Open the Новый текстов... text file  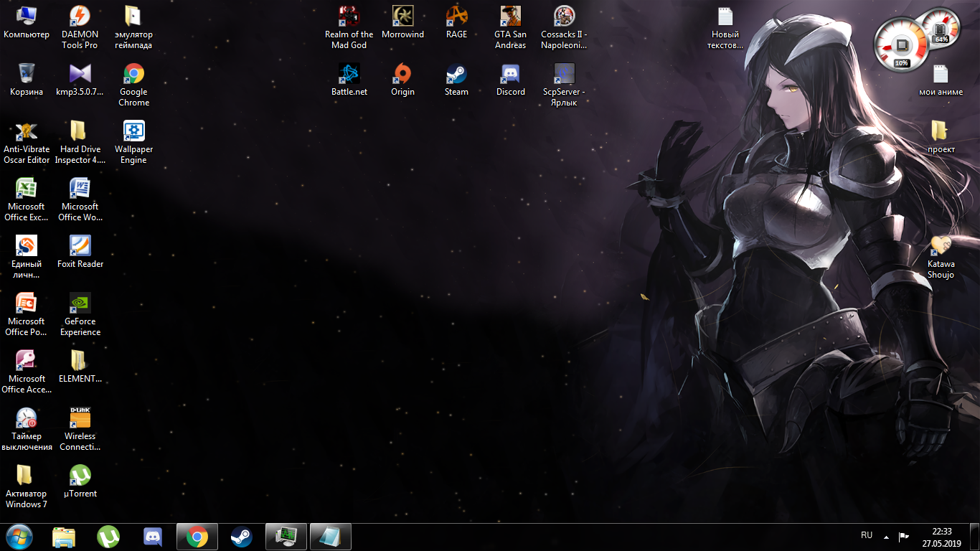tap(725, 27)
